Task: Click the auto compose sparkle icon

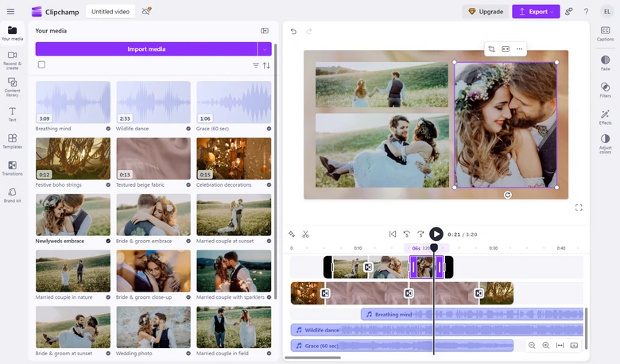Action: (292, 234)
